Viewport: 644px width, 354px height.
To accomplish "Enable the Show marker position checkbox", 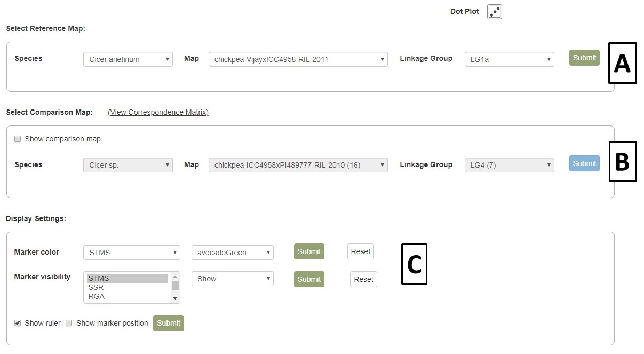I will (x=69, y=323).
